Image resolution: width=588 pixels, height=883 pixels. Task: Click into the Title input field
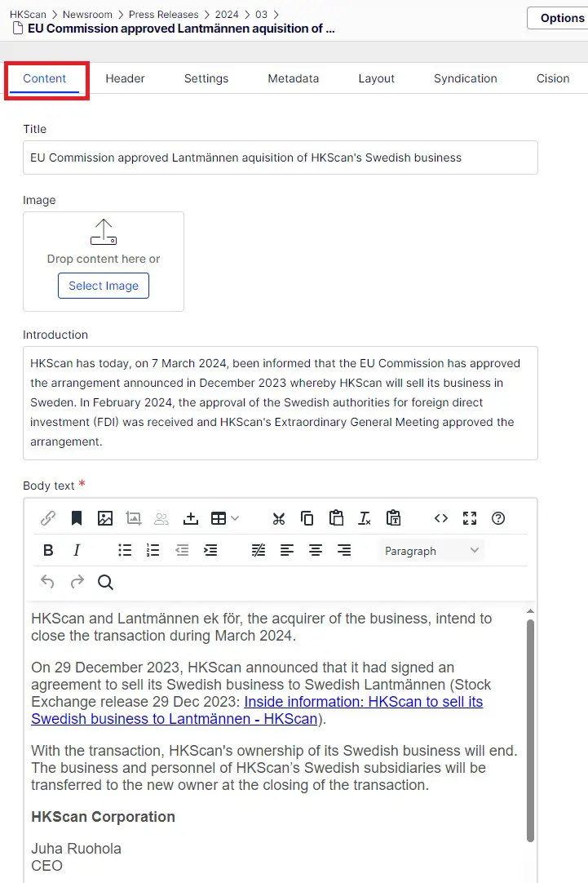(x=281, y=158)
